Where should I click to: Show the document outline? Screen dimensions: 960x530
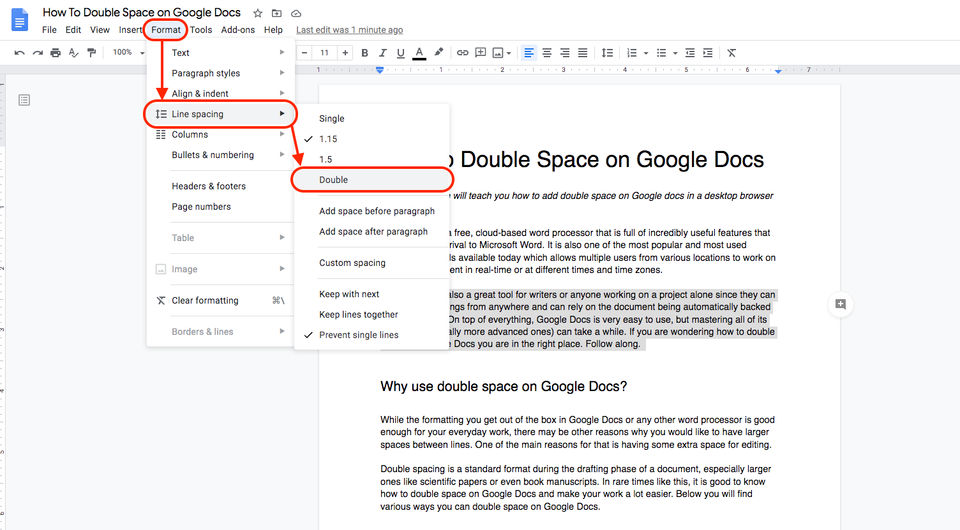click(24, 100)
